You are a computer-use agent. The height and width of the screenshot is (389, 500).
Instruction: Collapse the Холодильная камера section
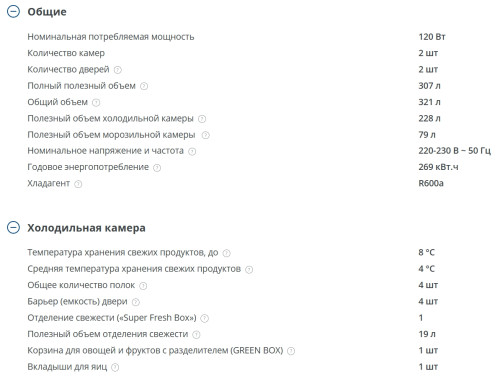coord(13,227)
